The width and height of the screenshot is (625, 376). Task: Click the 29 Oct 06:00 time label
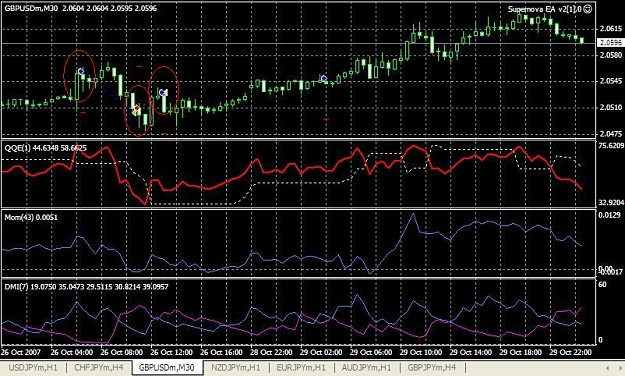click(371, 352)
